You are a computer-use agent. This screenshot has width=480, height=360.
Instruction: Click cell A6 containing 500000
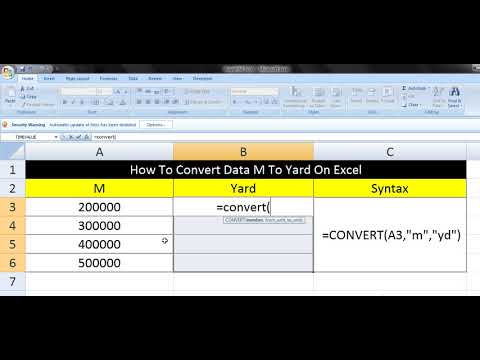[x=99, y=263]
